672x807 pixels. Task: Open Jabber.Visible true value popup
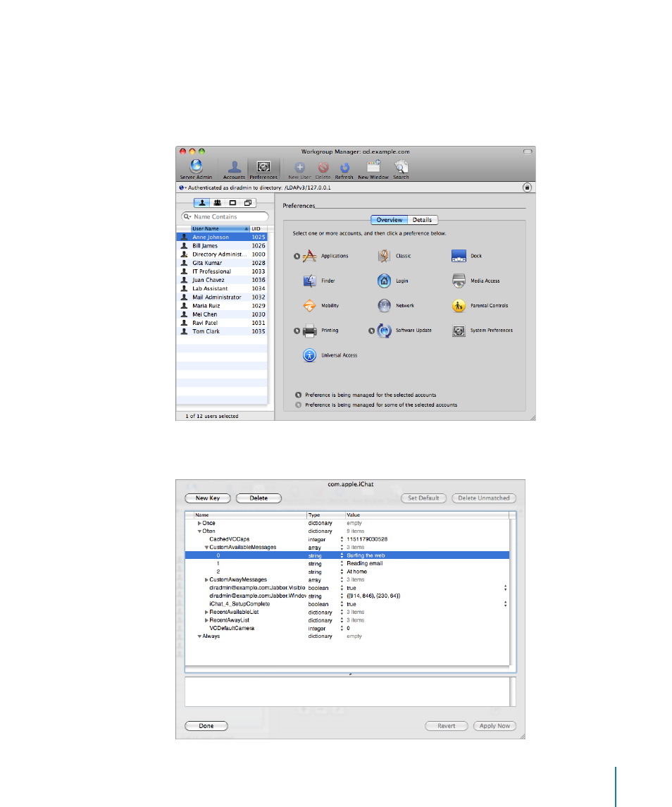[505, 588]
